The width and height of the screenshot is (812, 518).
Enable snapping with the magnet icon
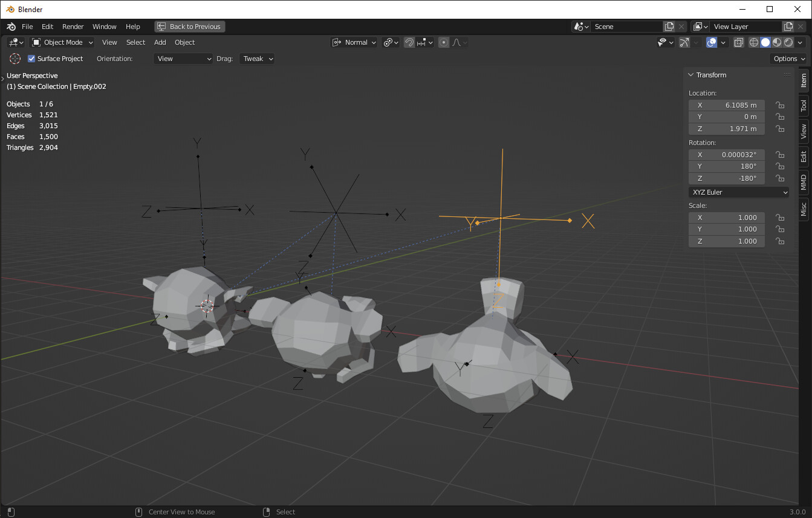[409, 42]
